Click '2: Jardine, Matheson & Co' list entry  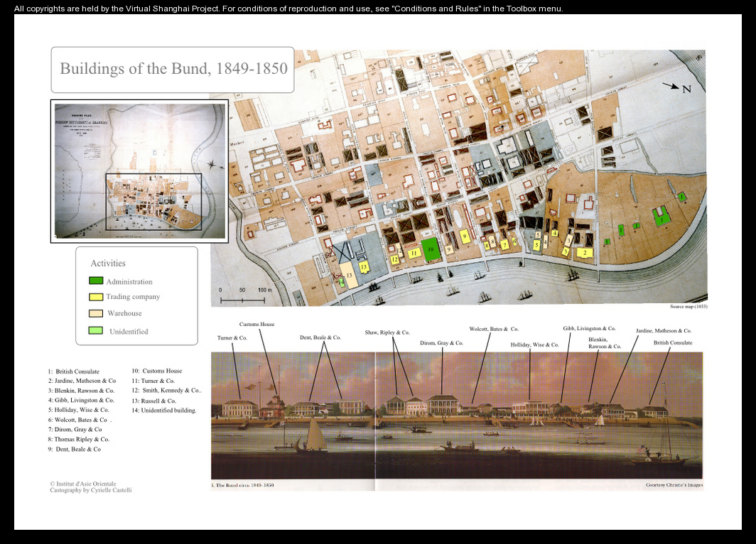(x=82, y=381)
